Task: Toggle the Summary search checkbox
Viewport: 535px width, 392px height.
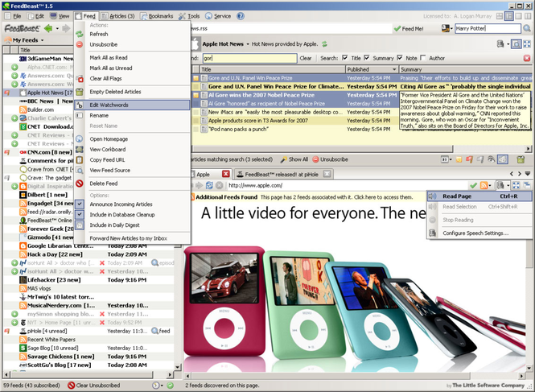Action: (x=367, y=58)
